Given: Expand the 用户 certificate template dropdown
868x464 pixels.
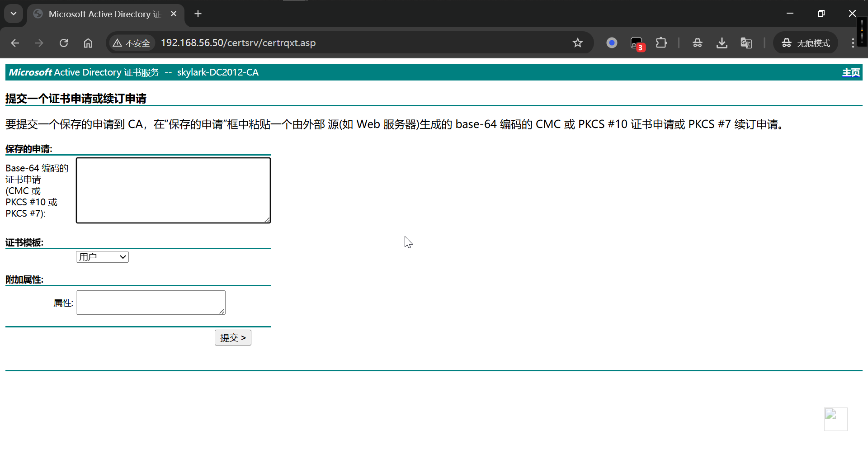Looking at the screenshot, I should coord(102,257).
